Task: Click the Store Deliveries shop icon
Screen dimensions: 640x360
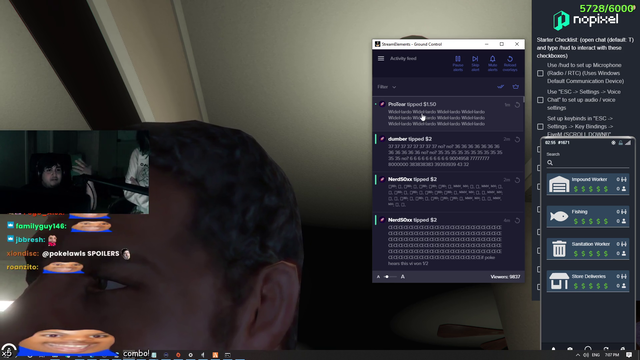Action: (559, 281)
